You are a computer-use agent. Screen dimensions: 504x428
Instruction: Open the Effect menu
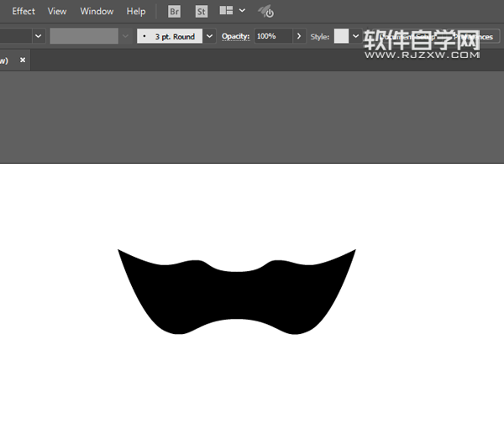pyautogui.click(x=24, y=12)
